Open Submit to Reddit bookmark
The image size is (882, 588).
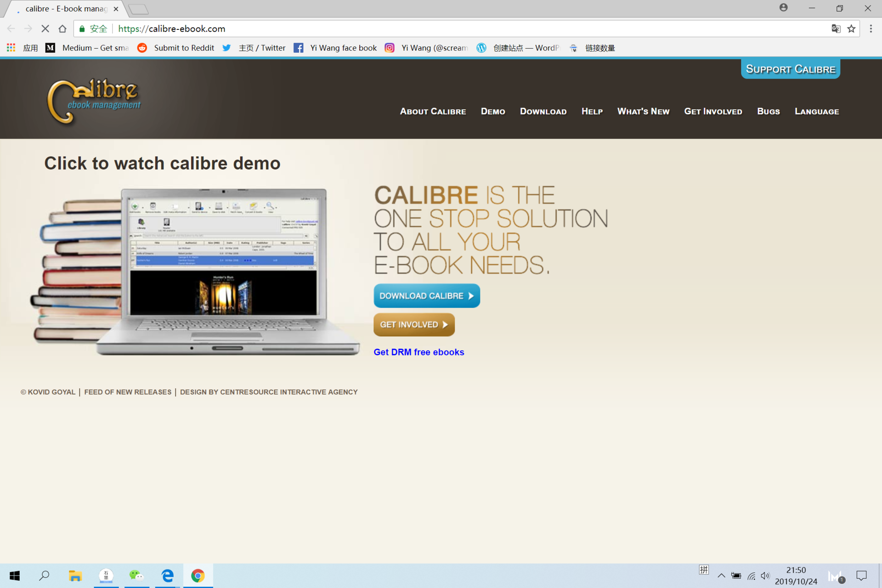176,48
